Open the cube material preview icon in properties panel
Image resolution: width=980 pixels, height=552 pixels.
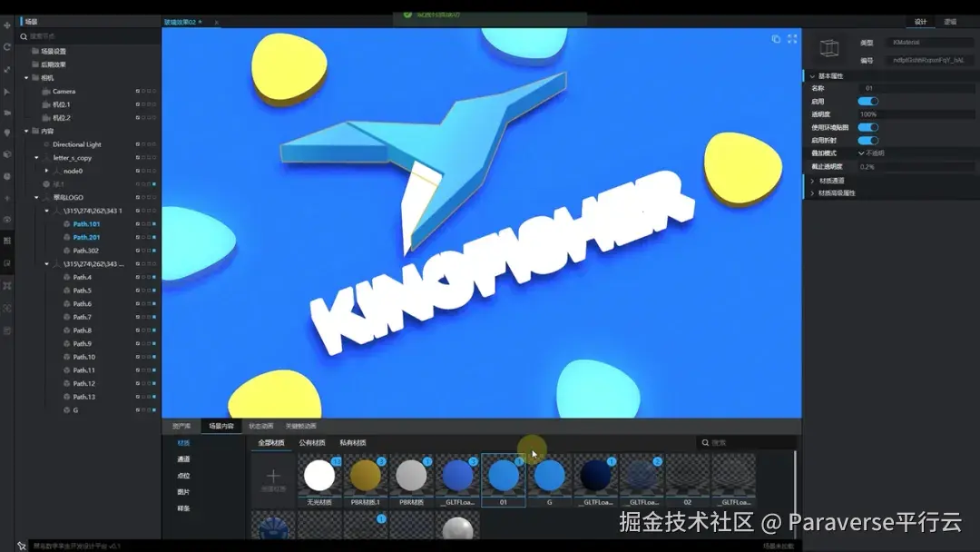tap(828, 50)
